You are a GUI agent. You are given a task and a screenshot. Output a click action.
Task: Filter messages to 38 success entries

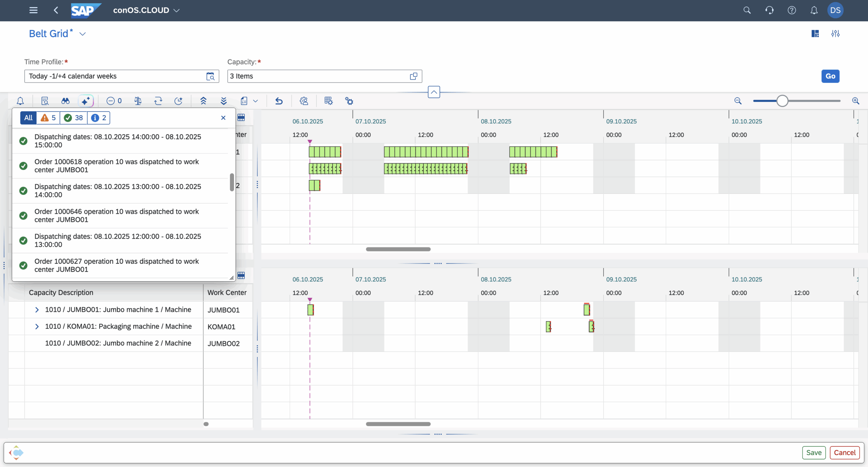pyautogui.click(x=74, y=118)
